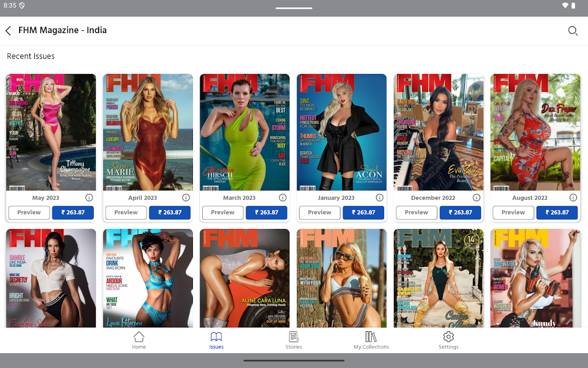Open search with the magnifier icon
The height and width of the screenshot is (368, 588).
click(573, 31)
